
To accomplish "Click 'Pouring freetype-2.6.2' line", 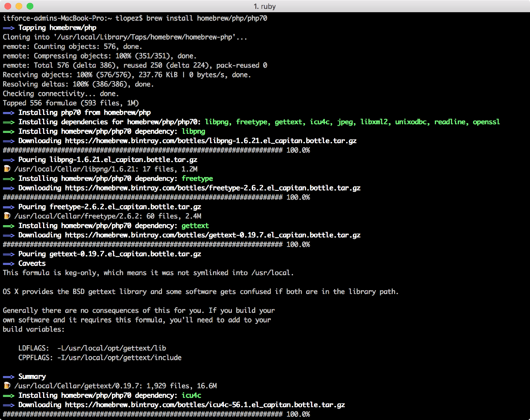I will click(x=110, y=207).
